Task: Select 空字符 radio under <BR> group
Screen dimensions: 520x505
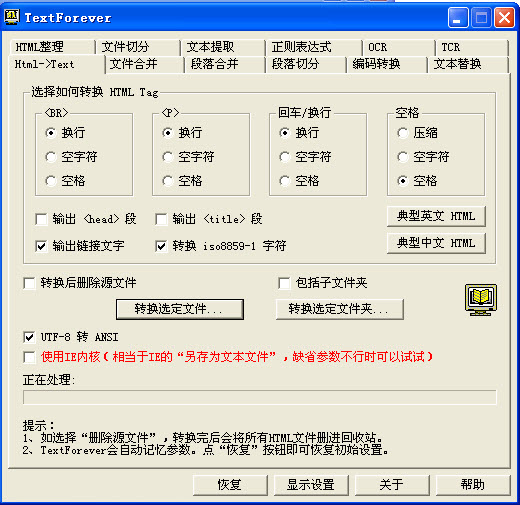Action: pyautogui.click(x=51, y=157)
